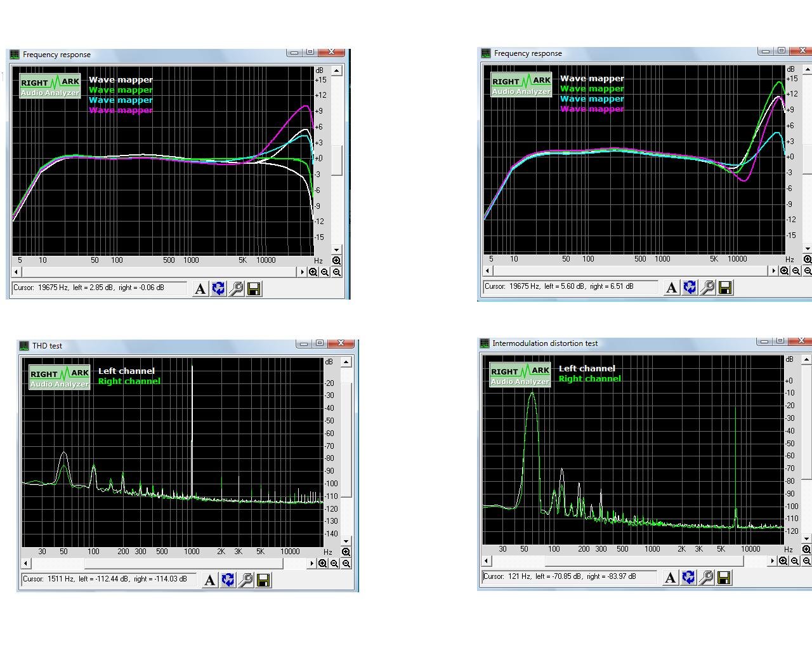Click horizontal scroll-left arrow in THD test
812x650 pixels.
[x=26, y=563]
